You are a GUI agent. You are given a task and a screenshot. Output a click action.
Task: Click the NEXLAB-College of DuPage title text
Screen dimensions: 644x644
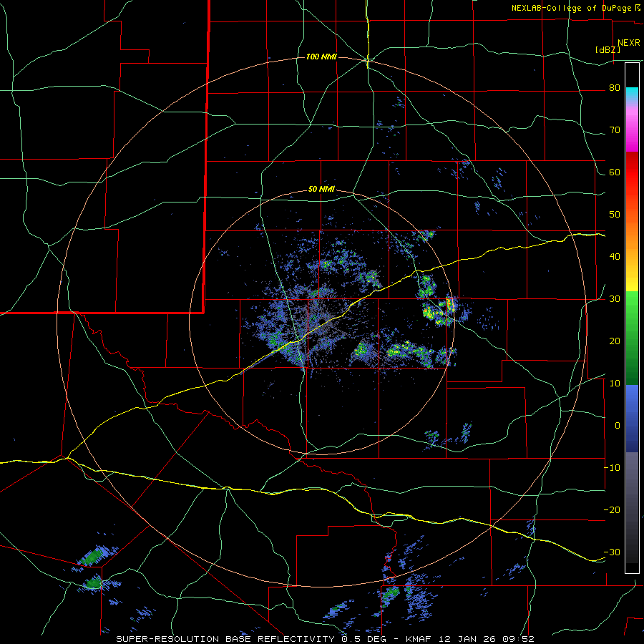click(571, 8)
